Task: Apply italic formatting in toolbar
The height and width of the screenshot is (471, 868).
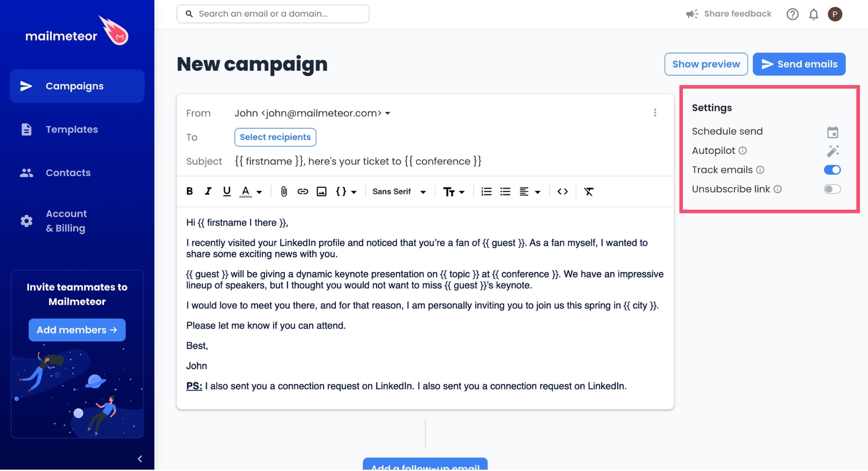Action: pyautogui.click(x=208, y=191)
